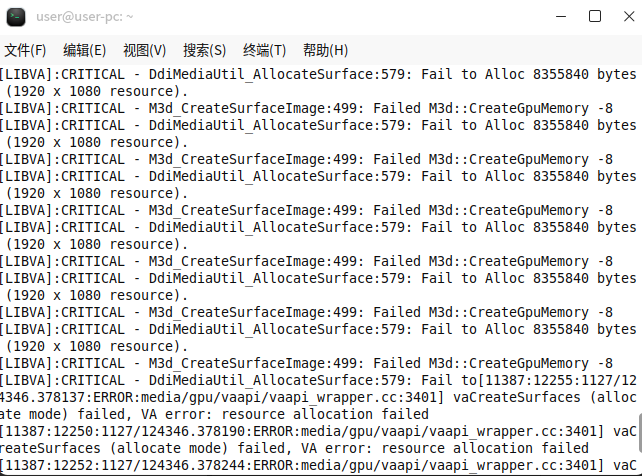Maximize the terminal window
The width and height of the screenshot is (642, 476).
[595, 16]
